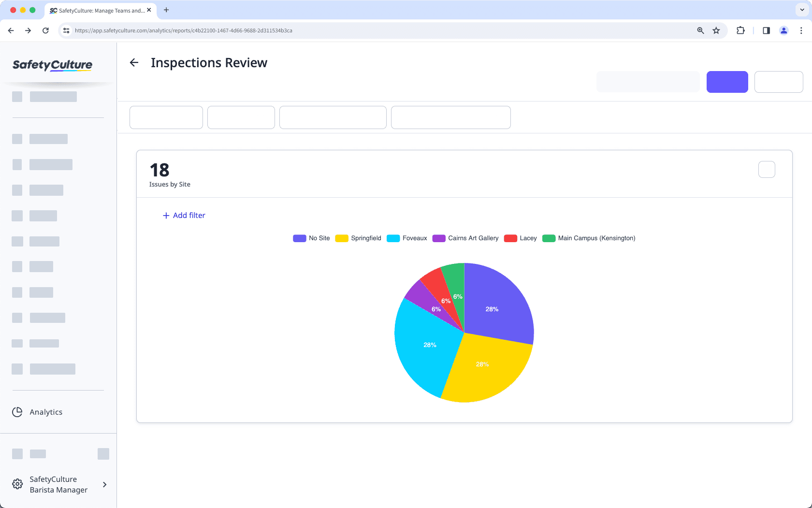Reload the current page
Screen dimensions: 812x508
coord(45,30)
